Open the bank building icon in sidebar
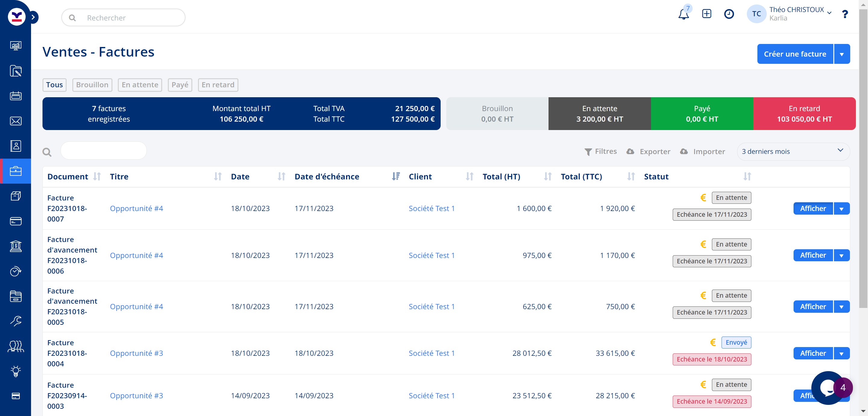This screenshot has width=868, height=416. tap(15, 246)
